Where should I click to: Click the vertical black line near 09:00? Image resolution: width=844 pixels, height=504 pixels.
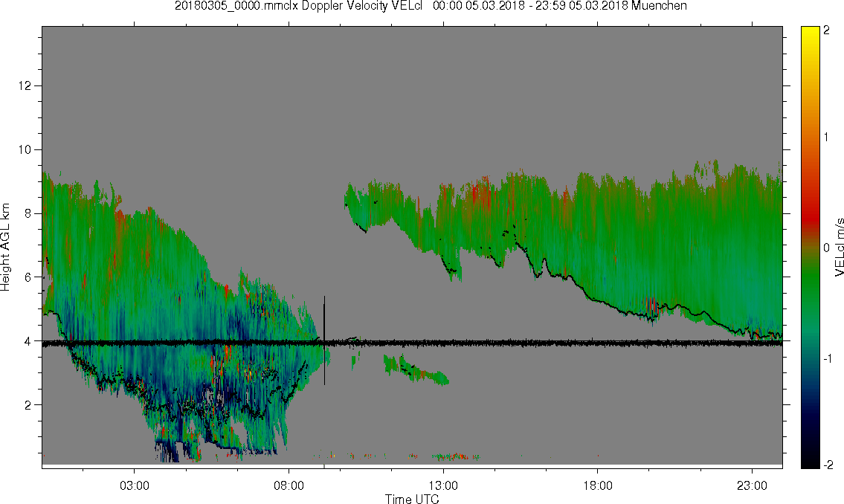(324, 340)
